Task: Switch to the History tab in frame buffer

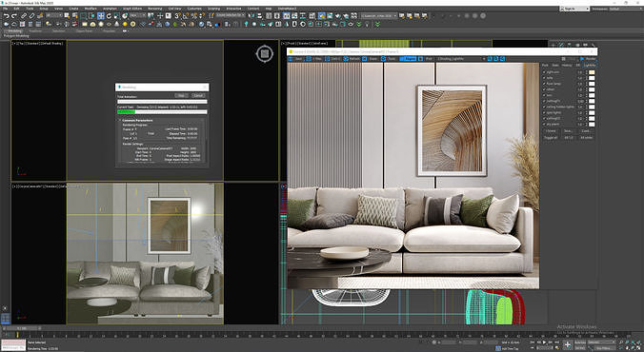Action: pyautogui.click(x=567, y=66)
